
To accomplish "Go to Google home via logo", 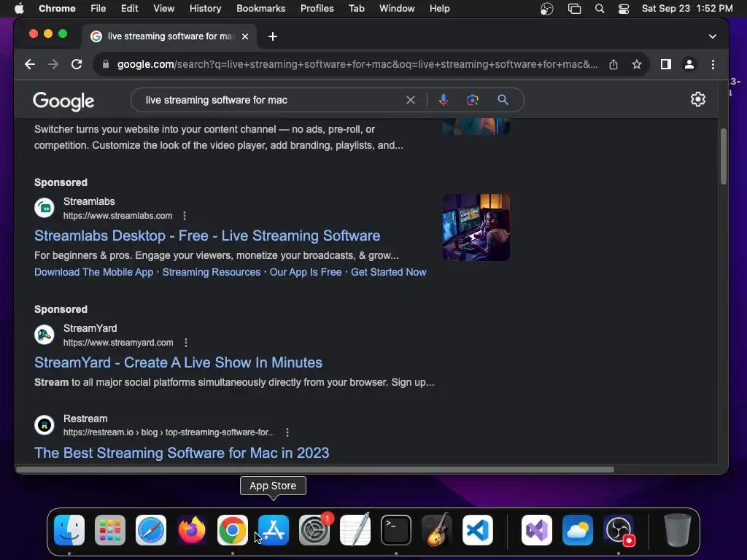I will (63, 101).
